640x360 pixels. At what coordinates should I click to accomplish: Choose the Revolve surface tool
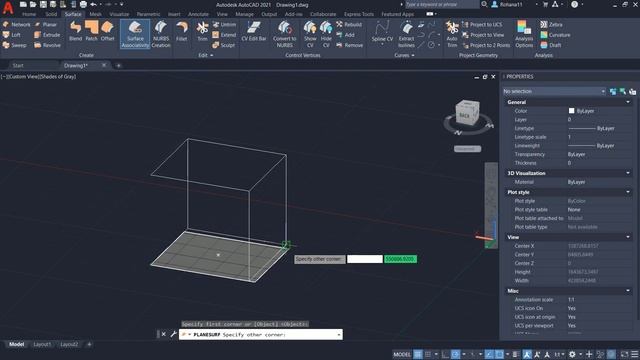(48, 45)
